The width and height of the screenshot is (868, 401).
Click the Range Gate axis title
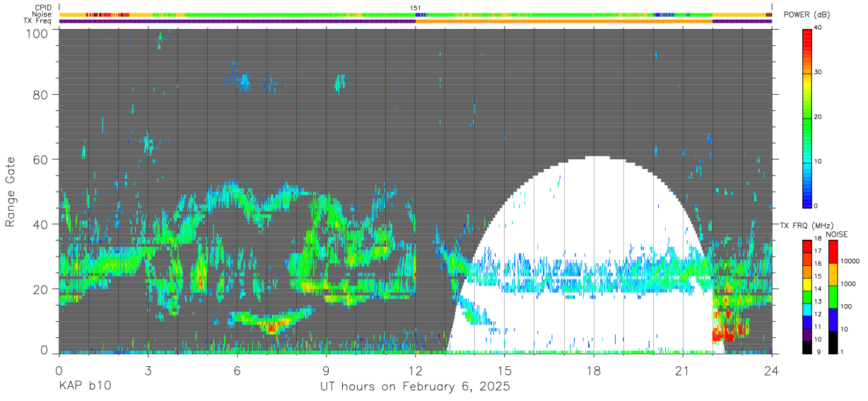coord(11,190)
